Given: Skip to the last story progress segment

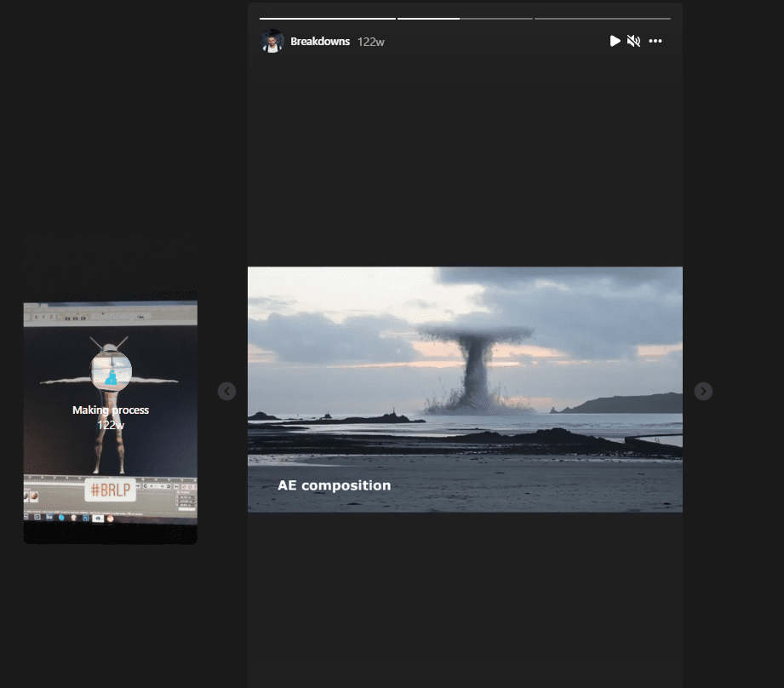Looking at the screenshot, I should tap(602, 18).
